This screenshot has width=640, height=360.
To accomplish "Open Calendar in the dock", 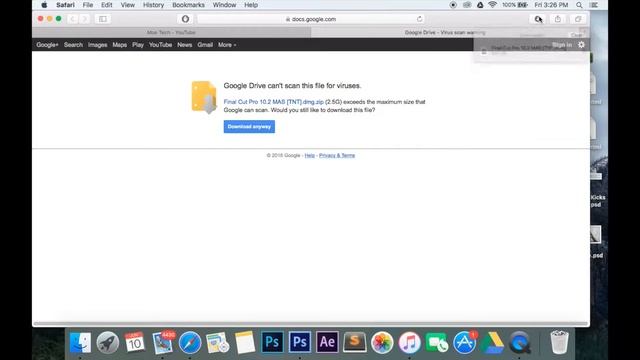I will [x=135, y=342].
